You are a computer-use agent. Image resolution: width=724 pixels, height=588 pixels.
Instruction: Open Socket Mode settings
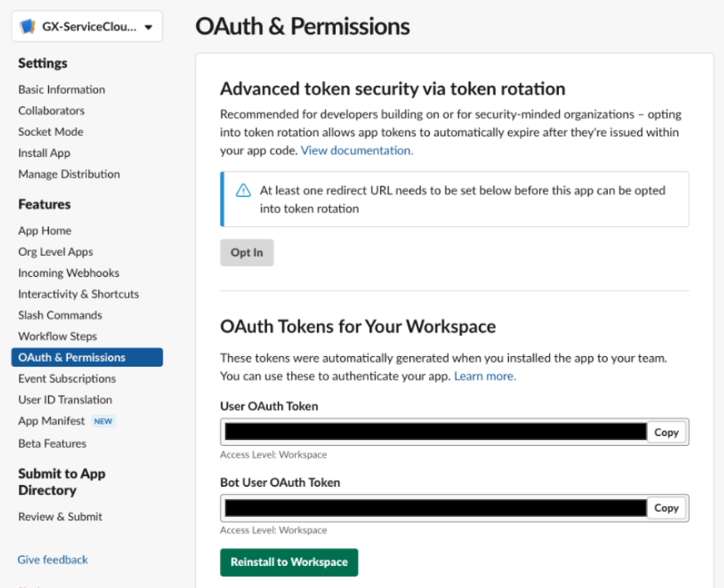51,132
